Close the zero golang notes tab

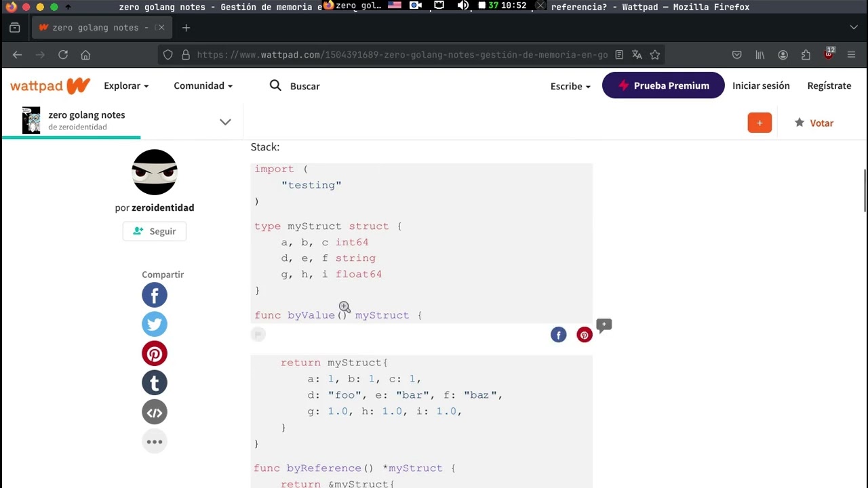162,28
